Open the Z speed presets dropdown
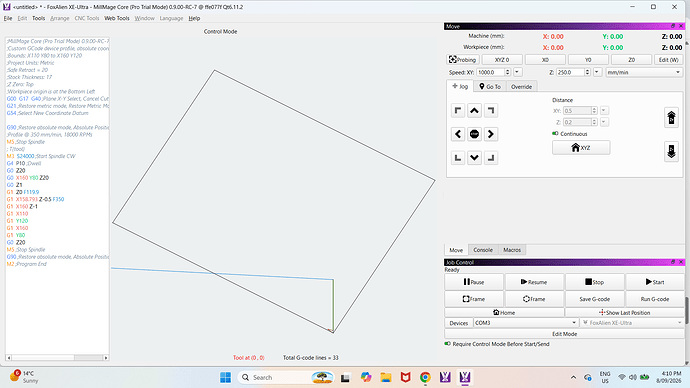The width and height of the screenshot is (690, 388). [x=597, y=72]
